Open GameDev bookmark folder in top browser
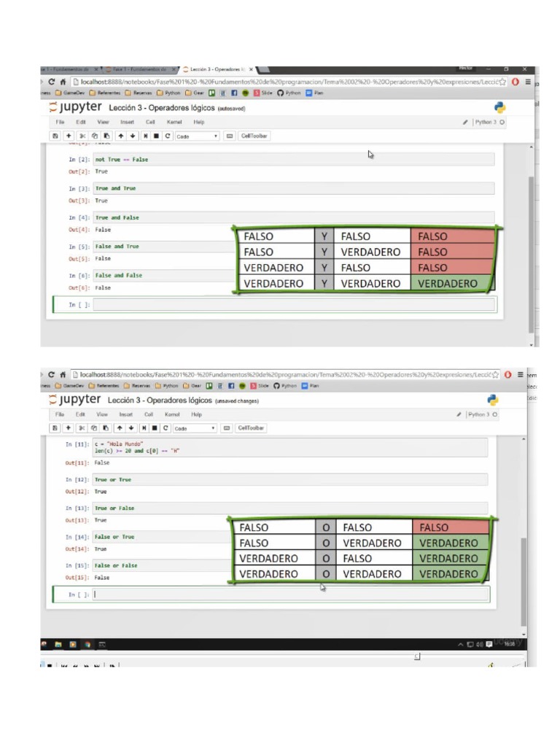This screenshot has height=747, width=560. pos(71,93)
